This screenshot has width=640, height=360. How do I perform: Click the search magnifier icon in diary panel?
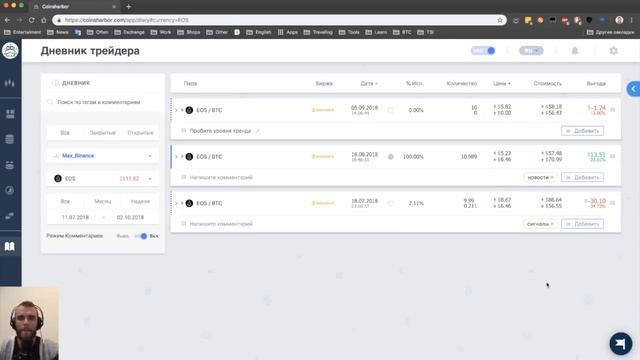click(50, 102)
